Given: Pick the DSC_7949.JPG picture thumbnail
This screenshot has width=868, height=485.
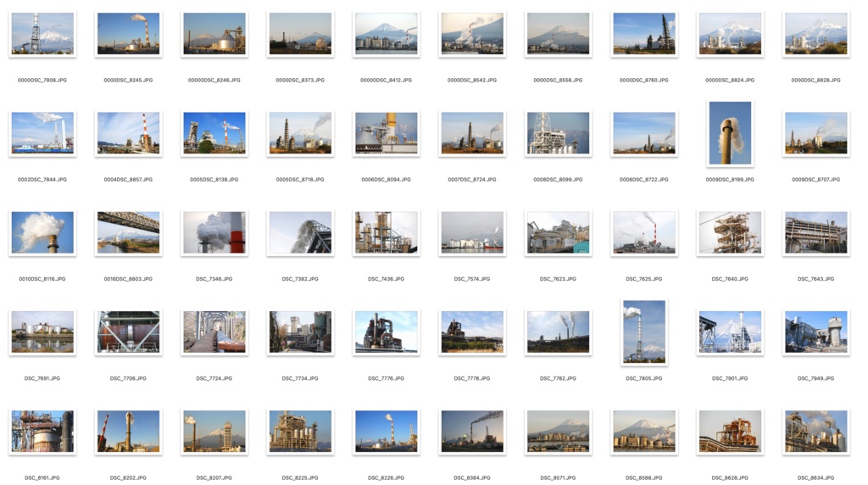Looking at the screenshot, I should point(816,332).
